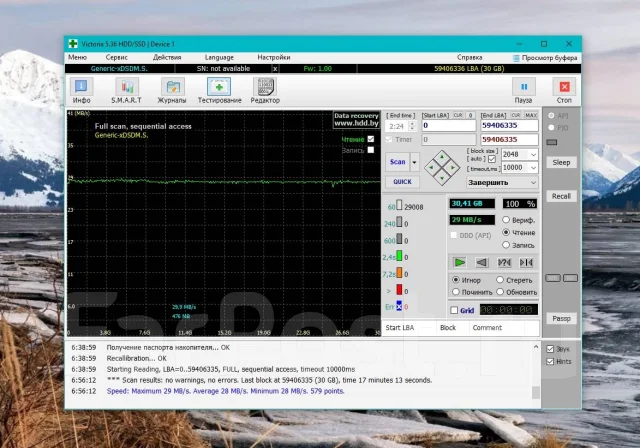Click the Sleep button
Screen dimensions: 640x448
point(561,162)
